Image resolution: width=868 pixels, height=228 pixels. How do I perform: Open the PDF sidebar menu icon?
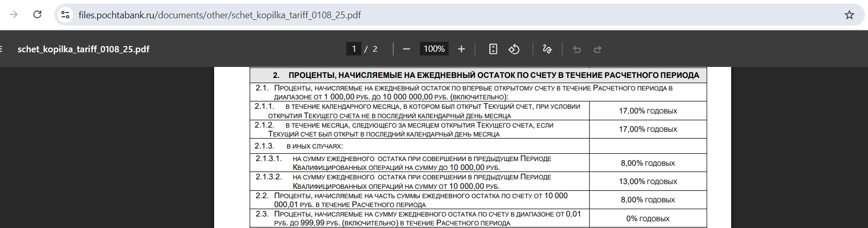coord(2,49)
